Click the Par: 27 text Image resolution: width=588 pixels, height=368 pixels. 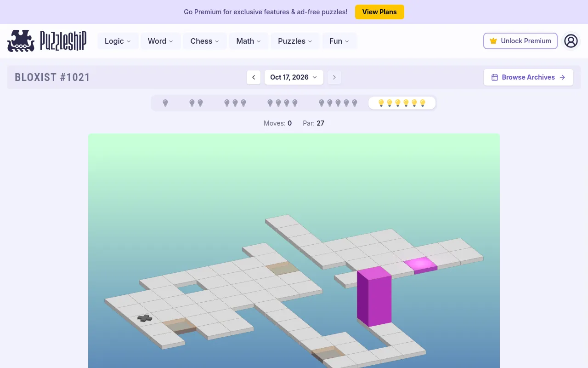click(x=314, y=123)
